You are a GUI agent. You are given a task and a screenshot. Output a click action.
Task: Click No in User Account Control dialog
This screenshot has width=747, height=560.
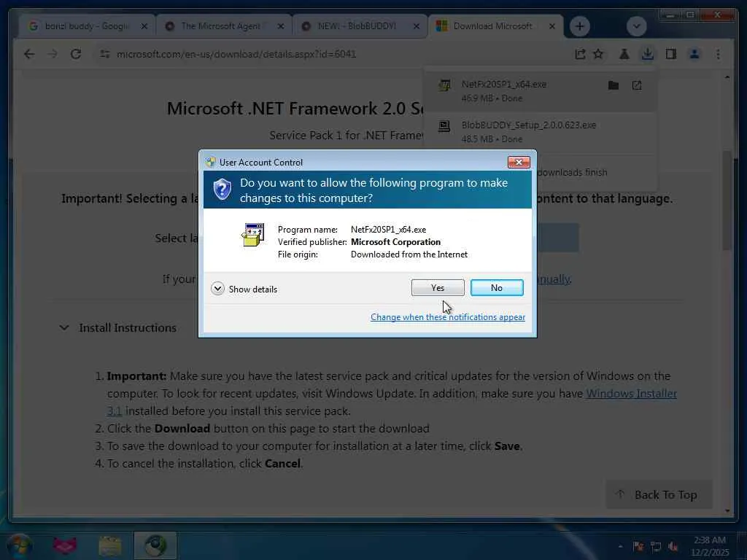pos(496,287)
